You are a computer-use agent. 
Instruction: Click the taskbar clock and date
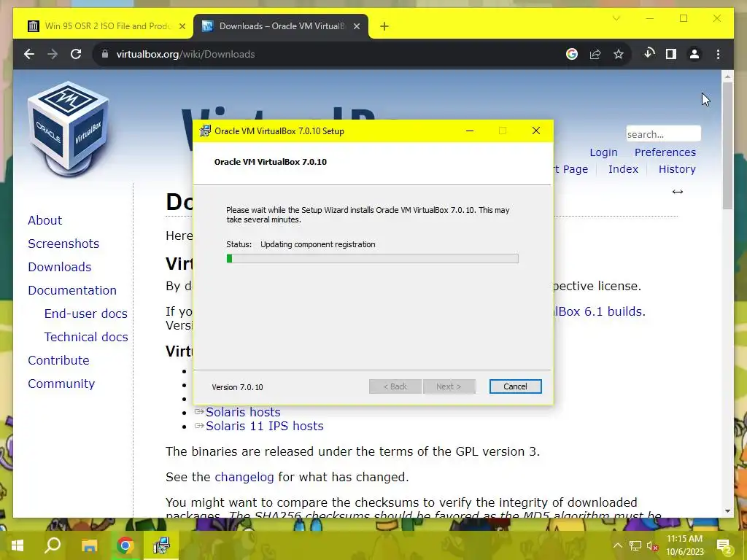tap(684, 545)
